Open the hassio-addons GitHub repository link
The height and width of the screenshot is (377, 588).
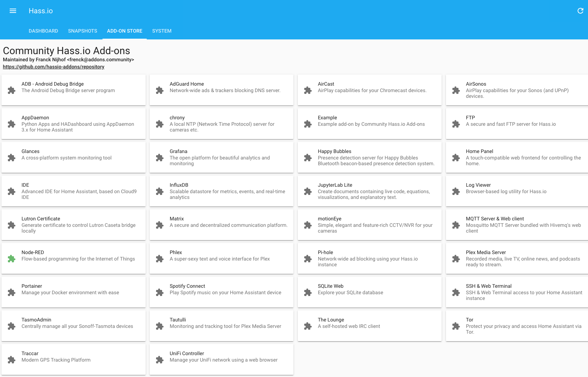tap(53, 67)
